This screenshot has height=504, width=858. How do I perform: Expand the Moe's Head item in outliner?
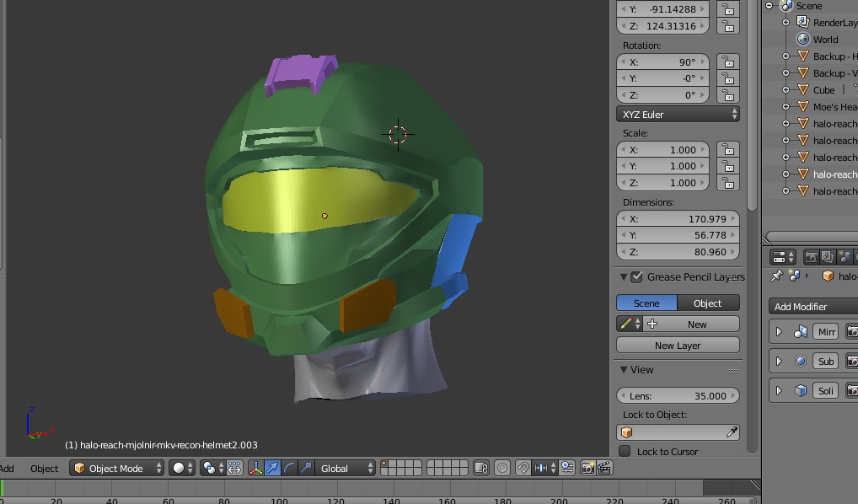[x=786, y=107]
